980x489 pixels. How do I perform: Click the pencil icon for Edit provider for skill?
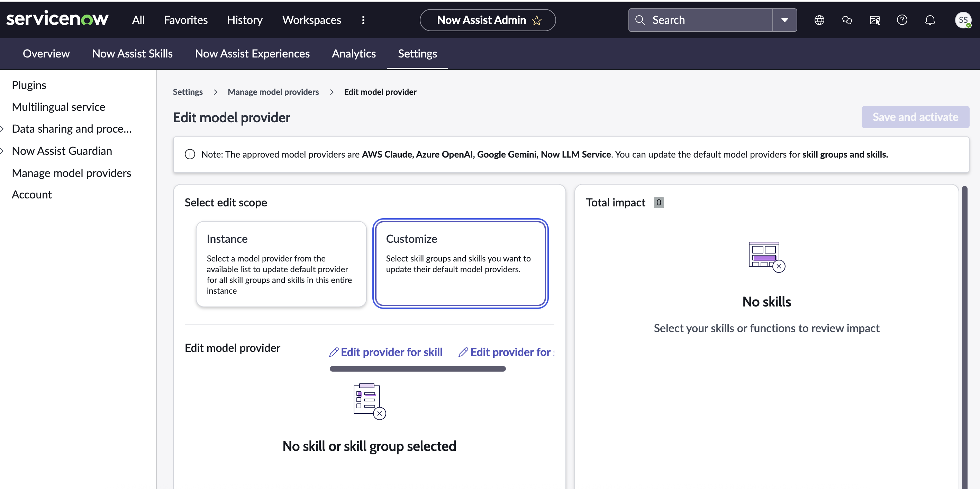334,352
